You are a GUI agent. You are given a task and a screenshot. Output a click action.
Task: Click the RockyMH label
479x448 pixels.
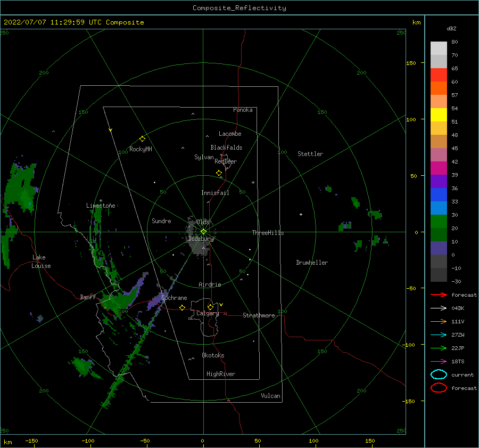click(141, 149)
